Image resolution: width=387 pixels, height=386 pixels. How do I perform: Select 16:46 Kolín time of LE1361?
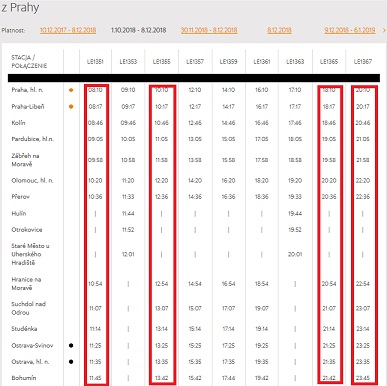(x=262, y=123)
